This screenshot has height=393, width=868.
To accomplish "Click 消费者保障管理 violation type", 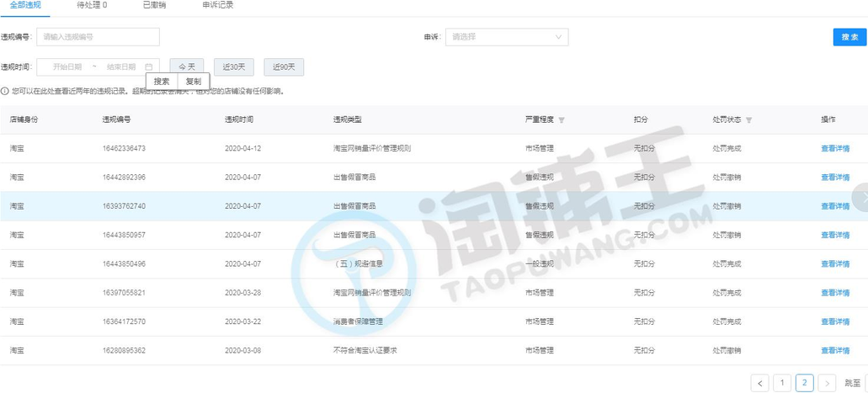I will (x=358, y=321).
